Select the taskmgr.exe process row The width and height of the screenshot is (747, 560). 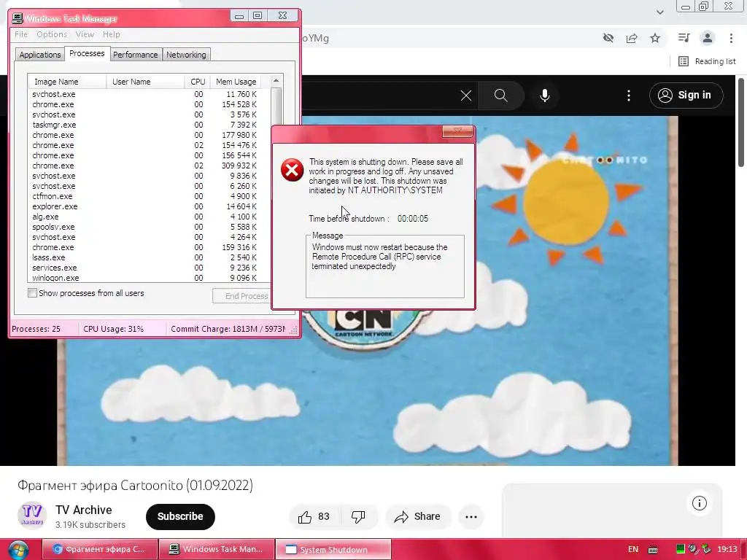[x=149, y=125]
